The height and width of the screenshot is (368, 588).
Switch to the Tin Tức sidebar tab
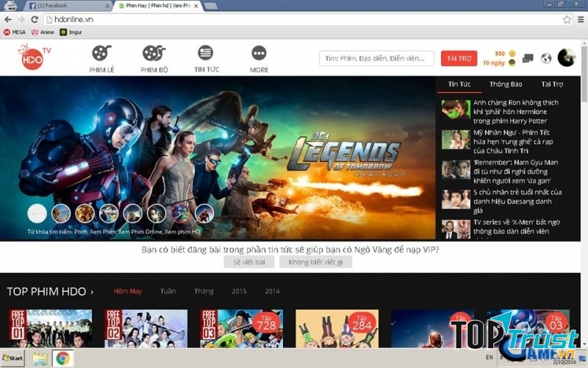(x=459, y=84)
